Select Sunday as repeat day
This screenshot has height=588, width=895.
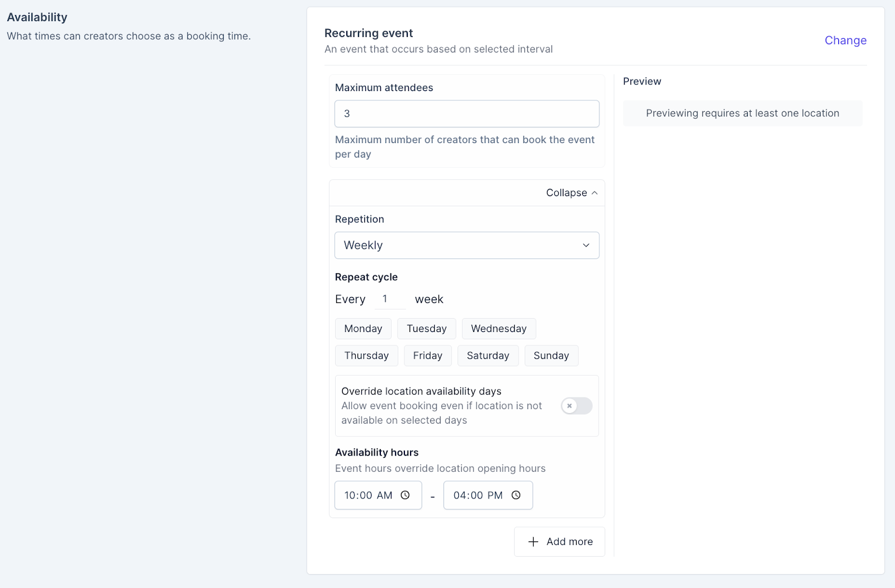551,355
